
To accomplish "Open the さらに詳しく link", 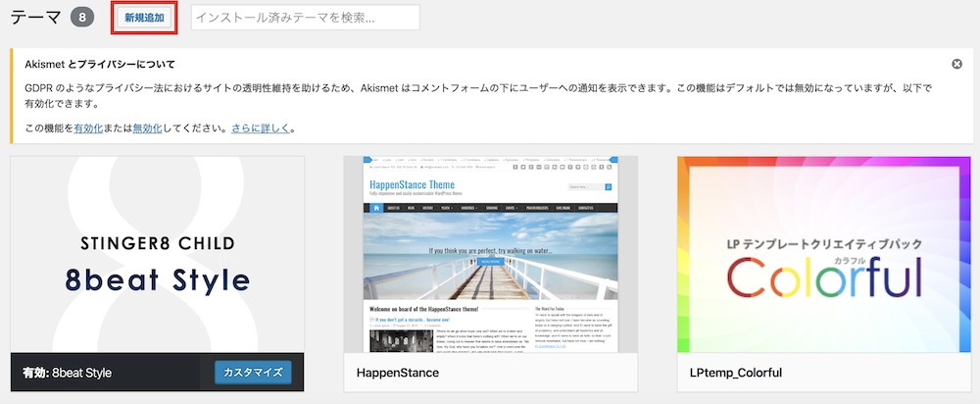I will click(261, 128).
